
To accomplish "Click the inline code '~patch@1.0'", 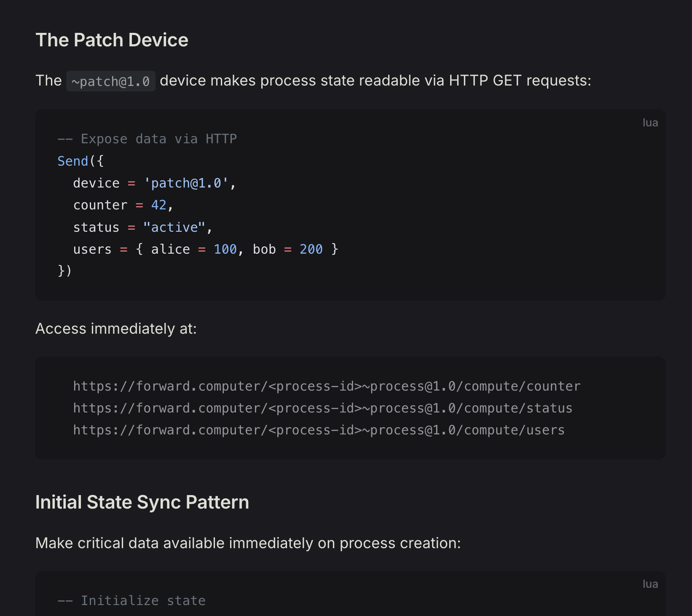I will pyautogui.click(x=111, y=81).
